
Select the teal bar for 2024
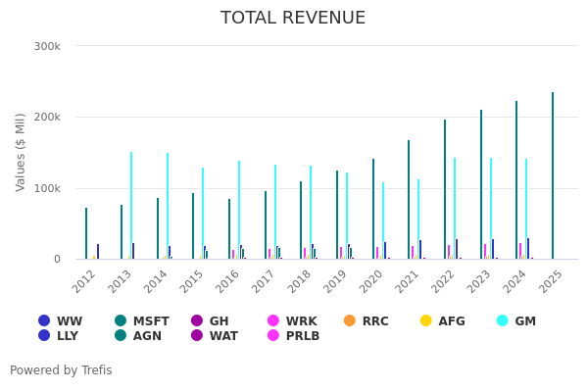516,180
